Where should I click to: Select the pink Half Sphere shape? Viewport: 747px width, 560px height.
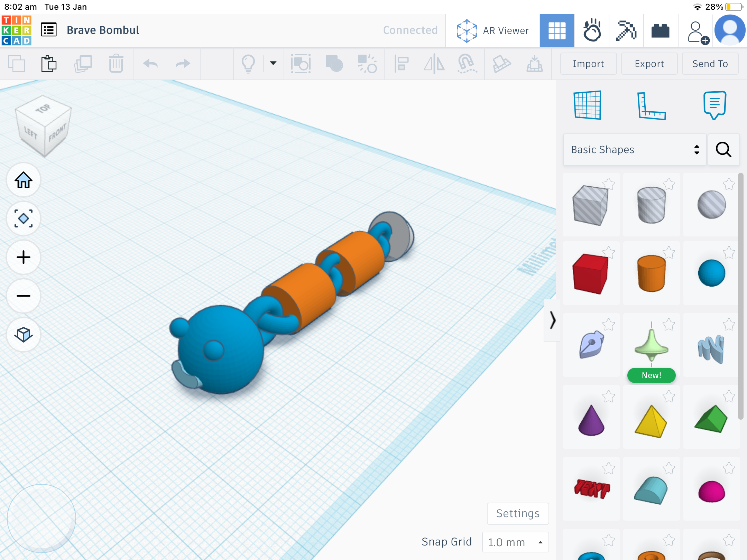(711, 491)
